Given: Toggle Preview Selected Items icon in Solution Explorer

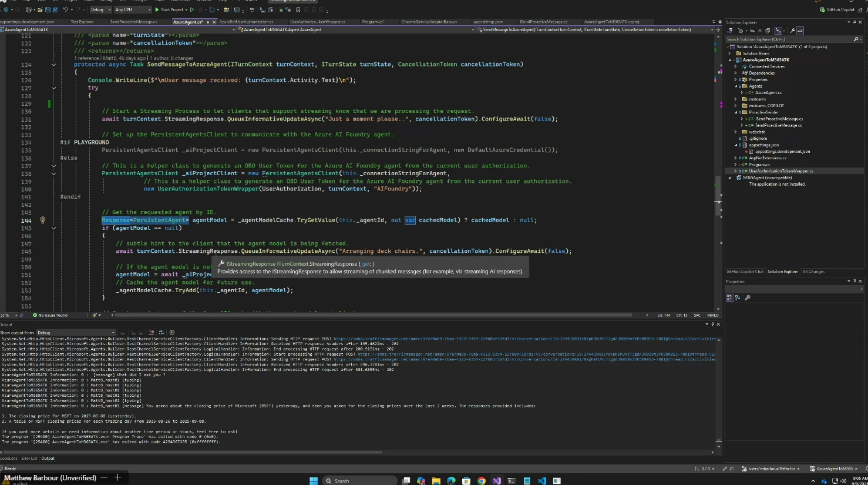Looking at the screenshot, I should pos(800,31).
